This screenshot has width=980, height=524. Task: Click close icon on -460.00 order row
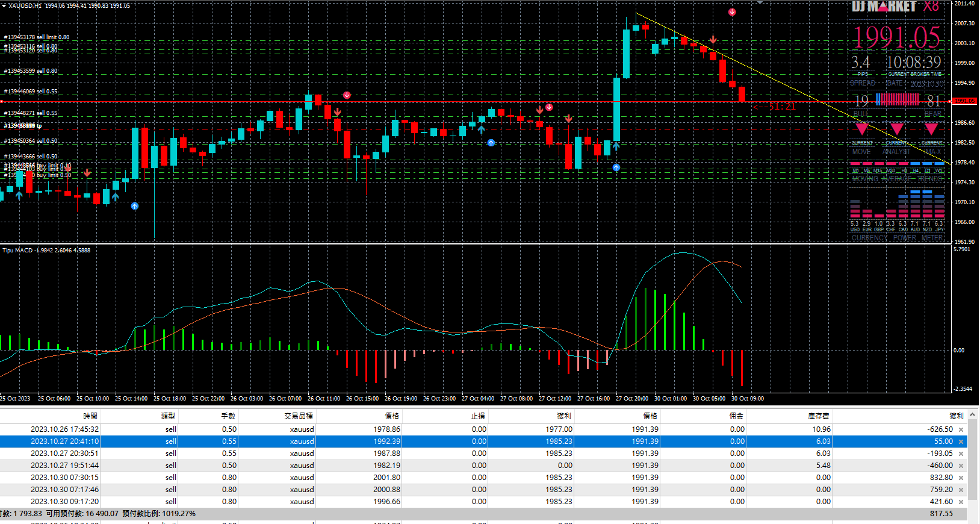coord(961,466)
